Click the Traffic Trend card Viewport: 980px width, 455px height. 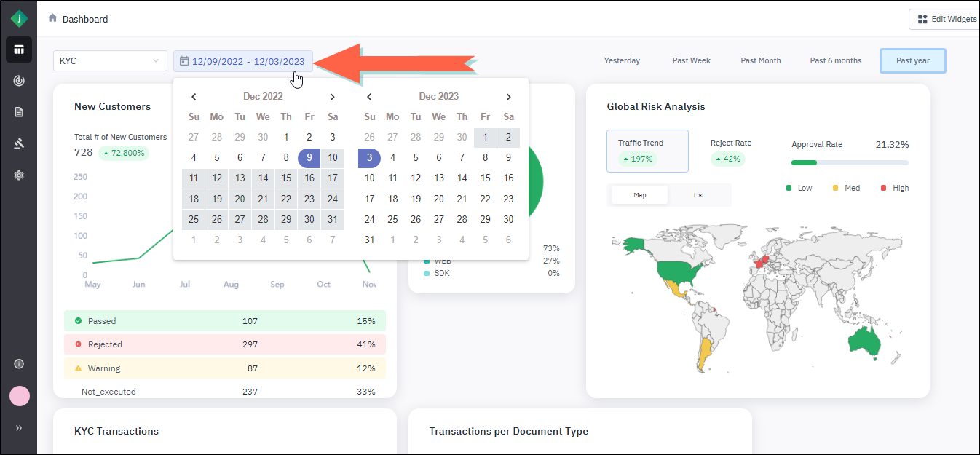coord(647,151)
